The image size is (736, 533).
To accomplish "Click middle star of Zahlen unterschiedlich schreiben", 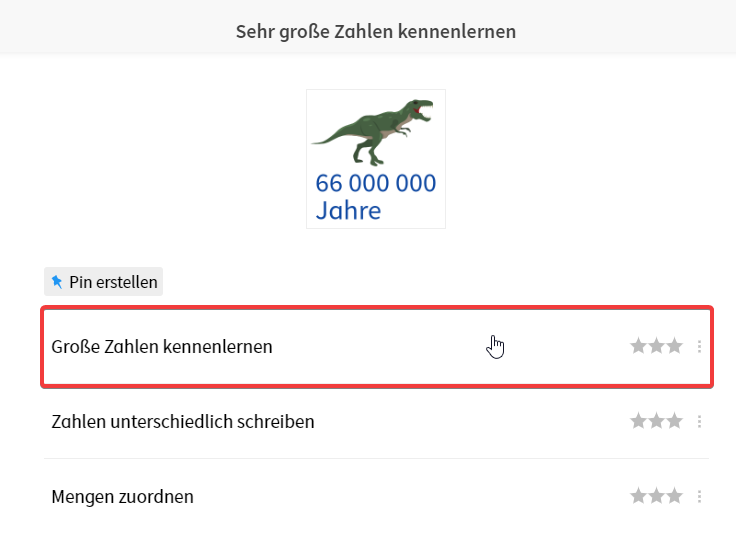I will (656, 421).
